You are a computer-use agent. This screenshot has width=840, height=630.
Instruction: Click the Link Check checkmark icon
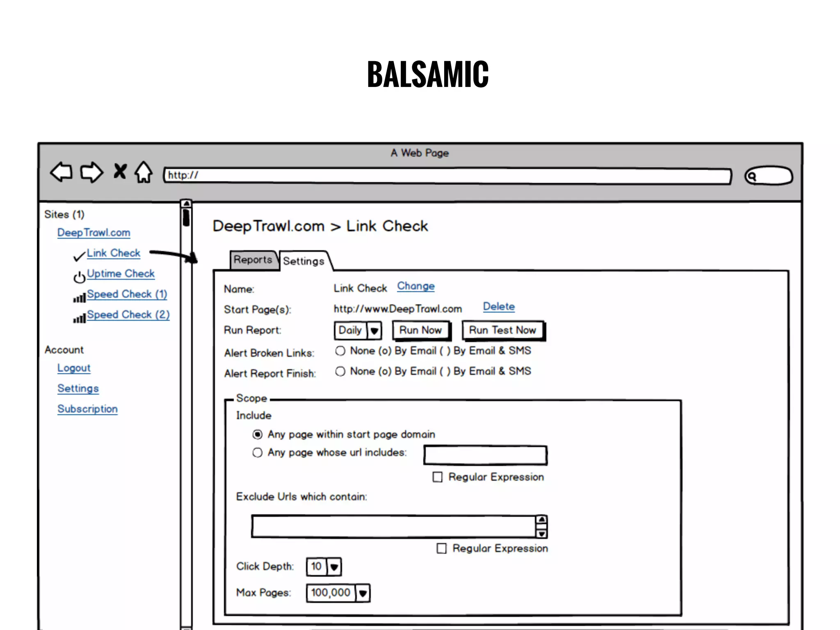(79, 256)
